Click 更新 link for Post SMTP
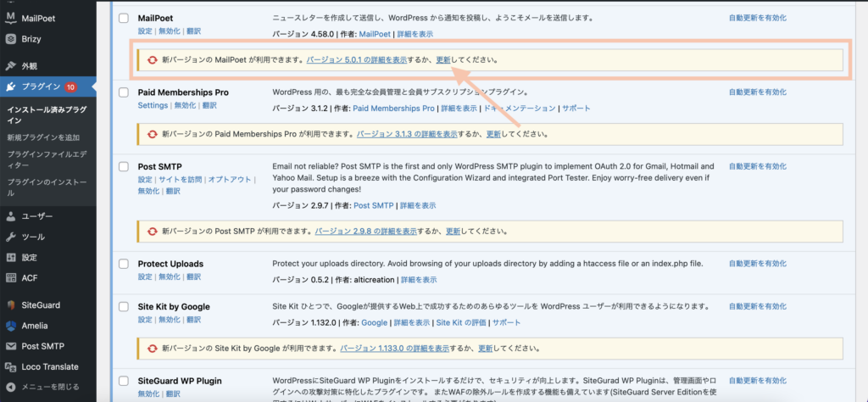This screenshot has width=868, height=402. pyautogui.click(x=453, y=231)
